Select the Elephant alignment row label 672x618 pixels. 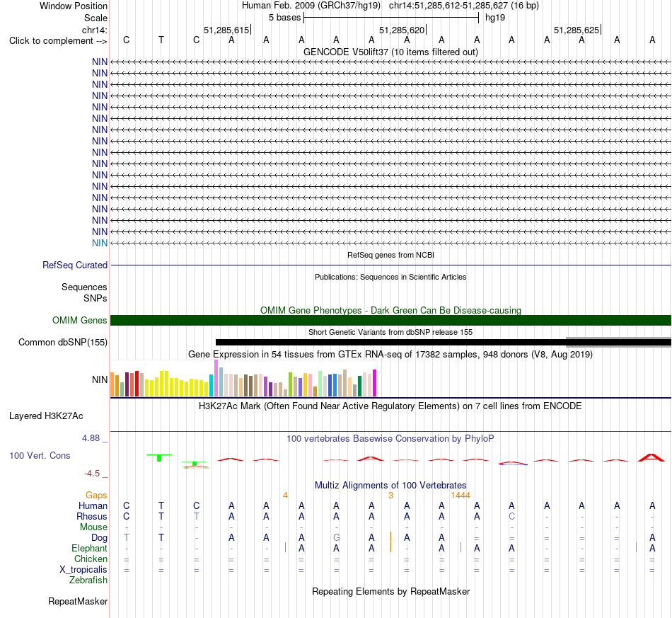(89, 548)
